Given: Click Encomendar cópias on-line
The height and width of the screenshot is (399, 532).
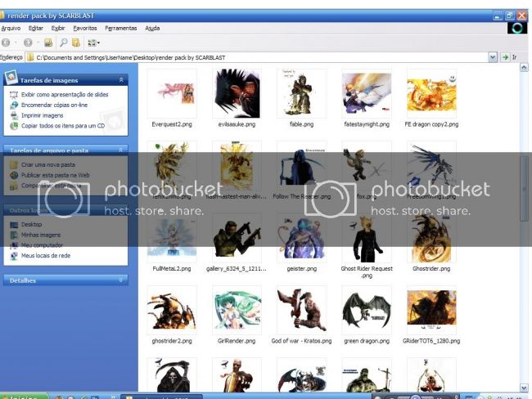Looking at the screenshot, I should [x=54, y=105].
